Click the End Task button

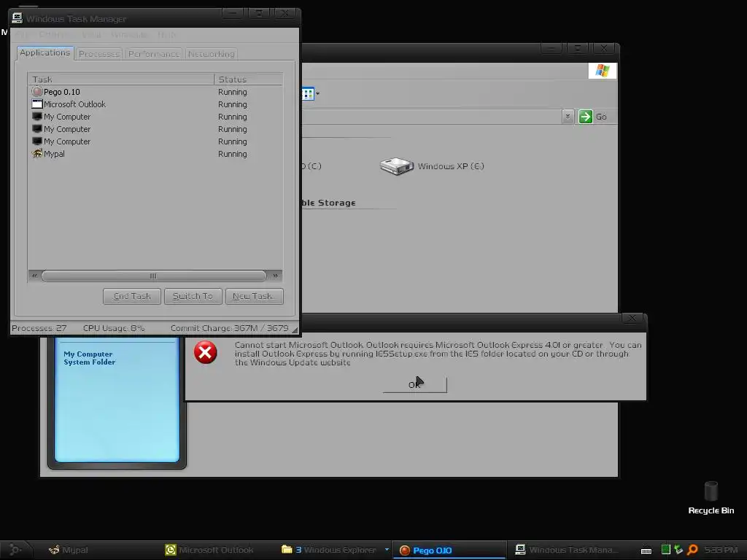pyautogui.click(x=132, y=296)
